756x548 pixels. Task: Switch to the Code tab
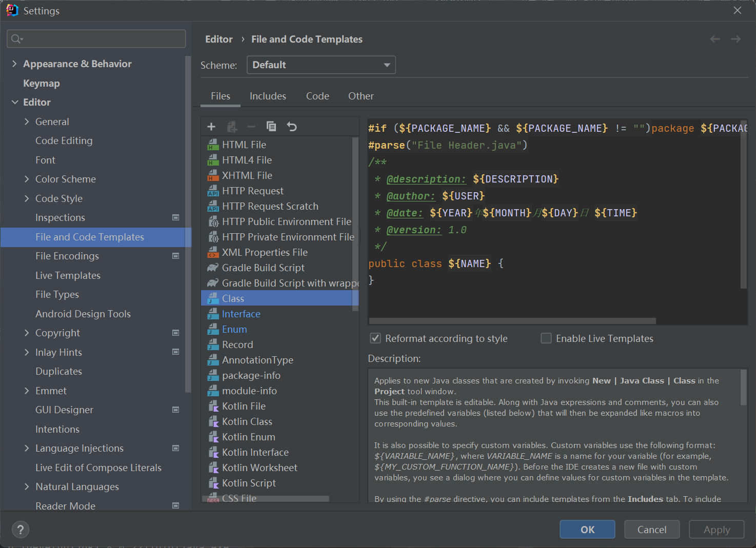pyautogui.click(x=317, y=96)
